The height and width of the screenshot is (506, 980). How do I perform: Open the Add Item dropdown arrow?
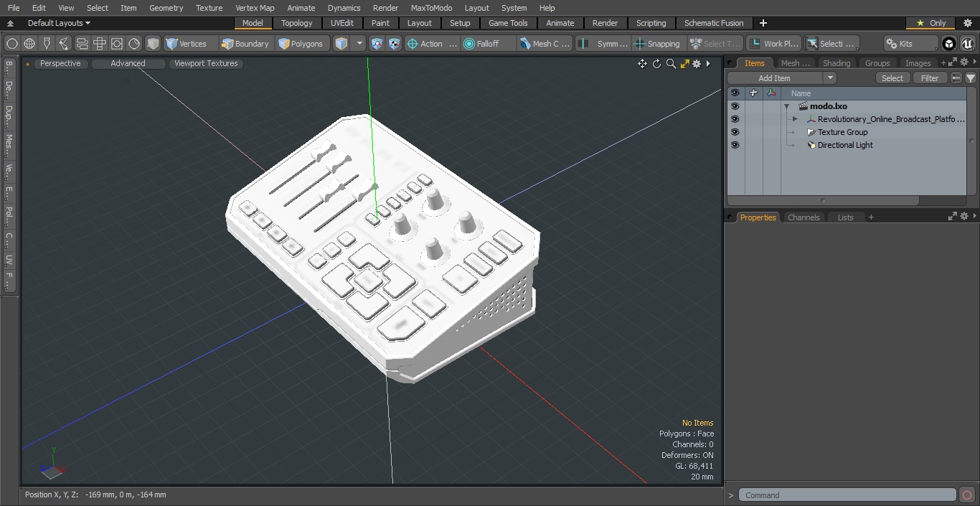pyautogui.click(x=830, y=78)
